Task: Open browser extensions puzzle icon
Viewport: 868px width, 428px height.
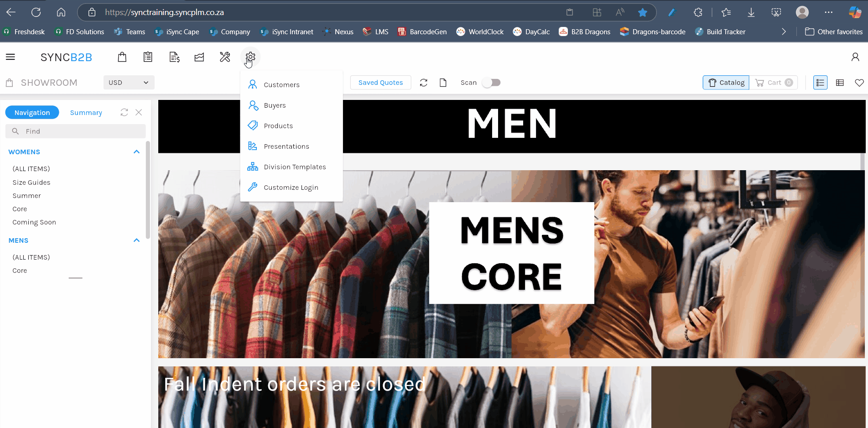Action: (x=698, y=12)
